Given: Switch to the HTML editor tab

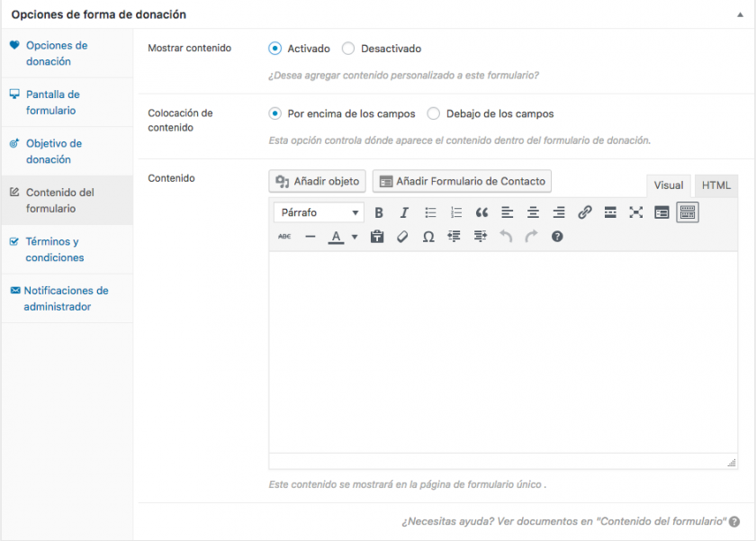Looking at the screenshot, I should click(x=716, y=185).
